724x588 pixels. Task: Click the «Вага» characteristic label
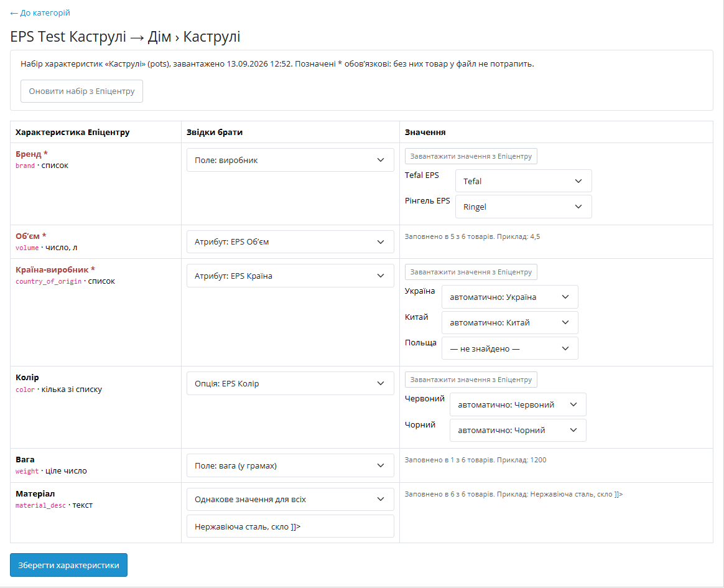click(25, 460)
